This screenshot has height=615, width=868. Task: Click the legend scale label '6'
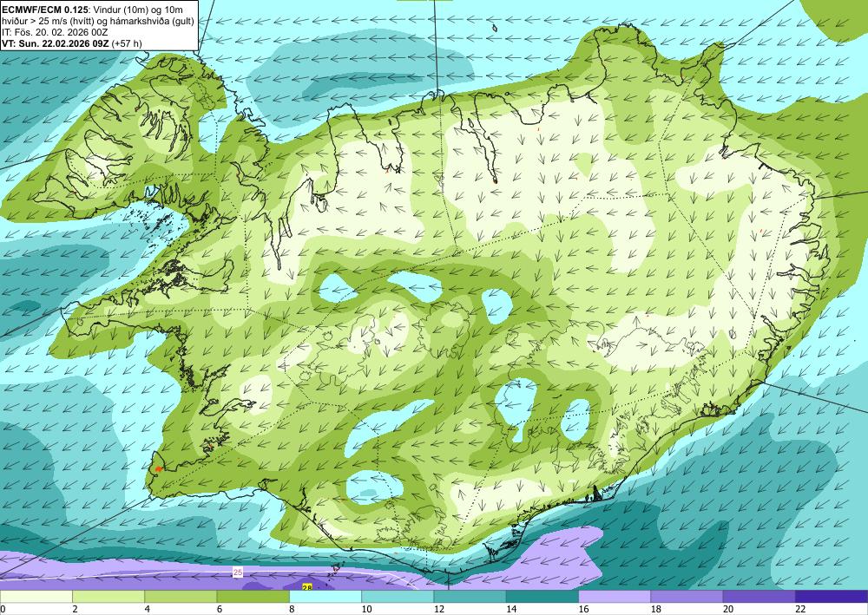[x=220, y=610]
